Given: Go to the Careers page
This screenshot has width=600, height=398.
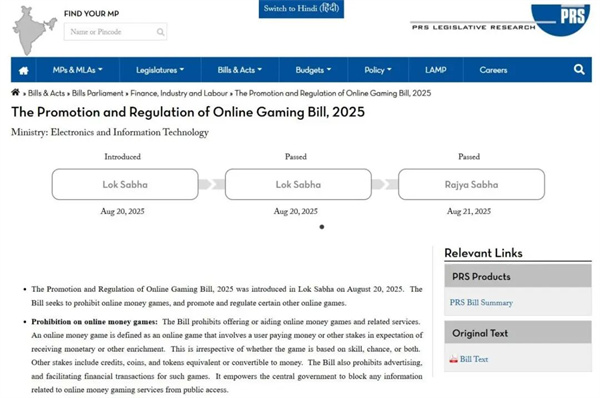Looking at the screenshot, I should (493, 70).
